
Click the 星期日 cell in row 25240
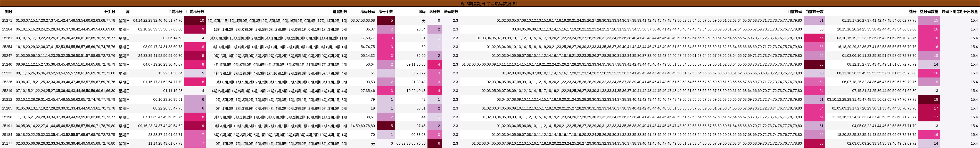(x=124, y=65)
